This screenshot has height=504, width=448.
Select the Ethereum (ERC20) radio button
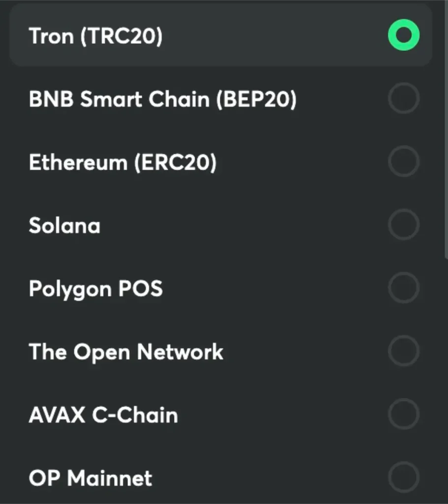[x=403, y=162]
